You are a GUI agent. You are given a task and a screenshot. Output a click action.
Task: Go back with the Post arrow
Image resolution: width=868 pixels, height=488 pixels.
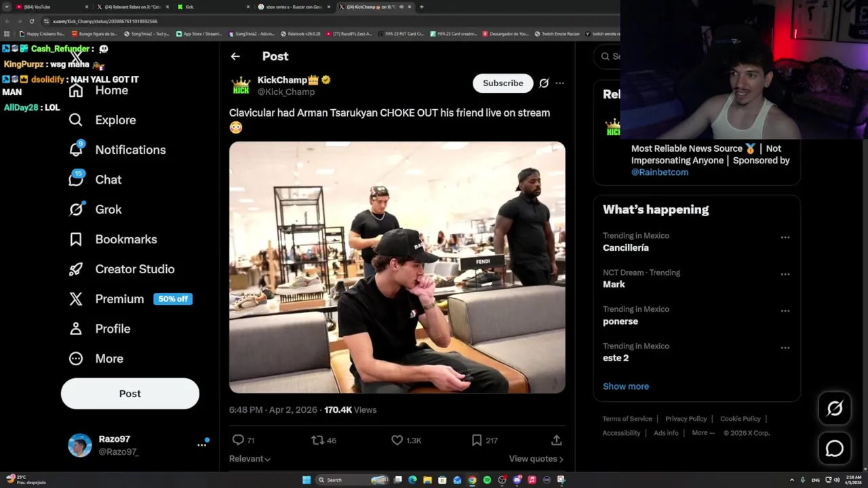235,56
